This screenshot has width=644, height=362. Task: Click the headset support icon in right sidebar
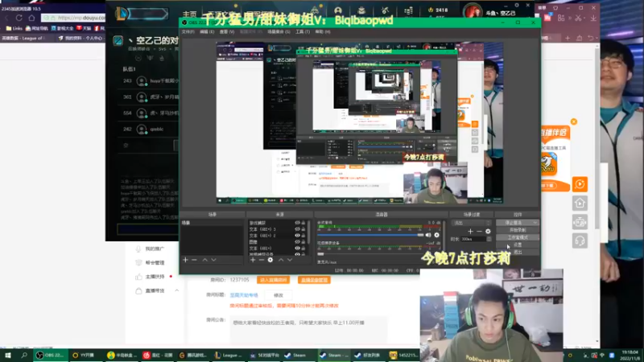580,241
